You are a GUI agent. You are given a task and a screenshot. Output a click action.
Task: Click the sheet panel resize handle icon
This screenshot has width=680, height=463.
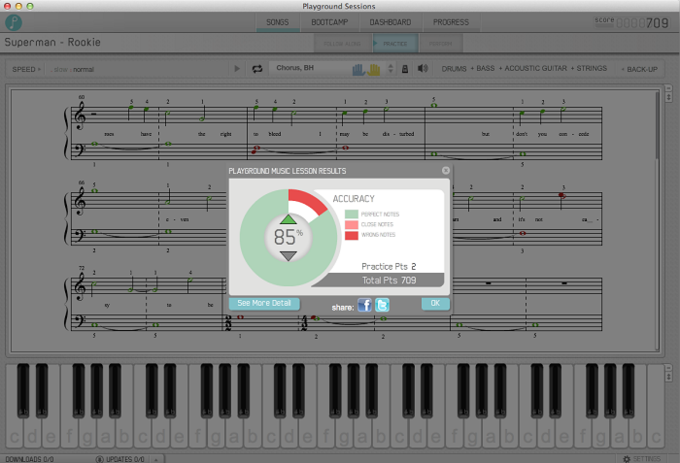(668, 93)
